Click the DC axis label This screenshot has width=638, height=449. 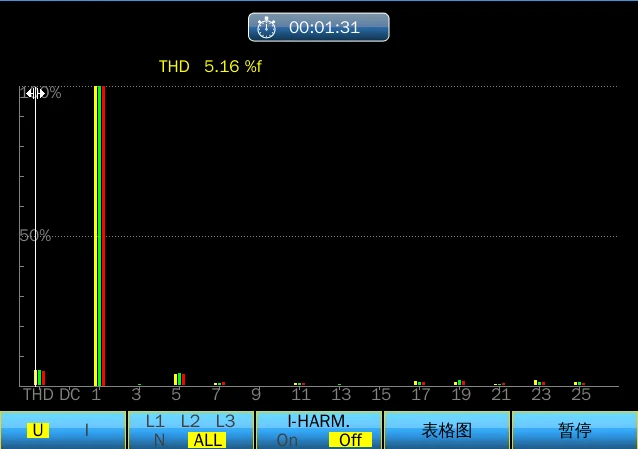pyautogui.click(x=70, y=394)
